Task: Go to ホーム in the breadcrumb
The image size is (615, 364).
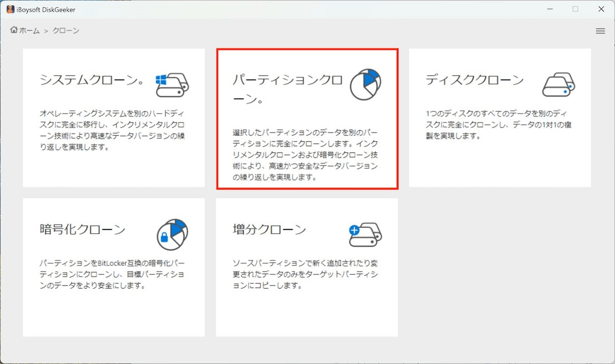Action: [x=29, y=30]
